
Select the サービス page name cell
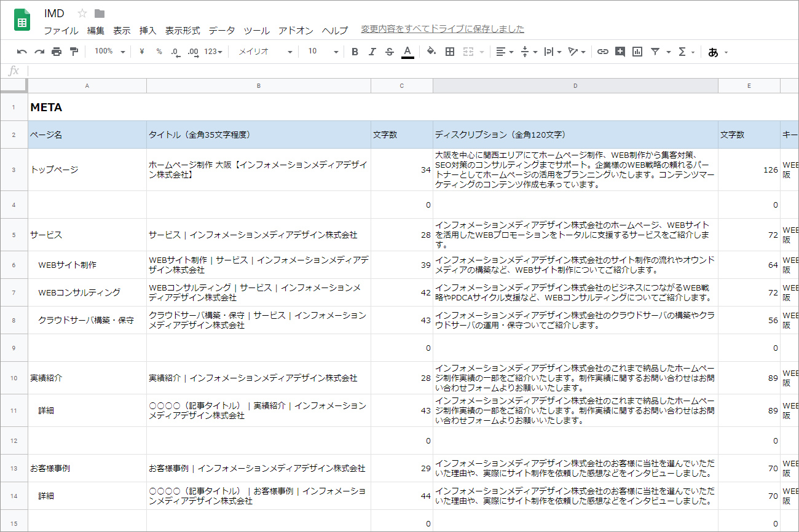point(87,235)
